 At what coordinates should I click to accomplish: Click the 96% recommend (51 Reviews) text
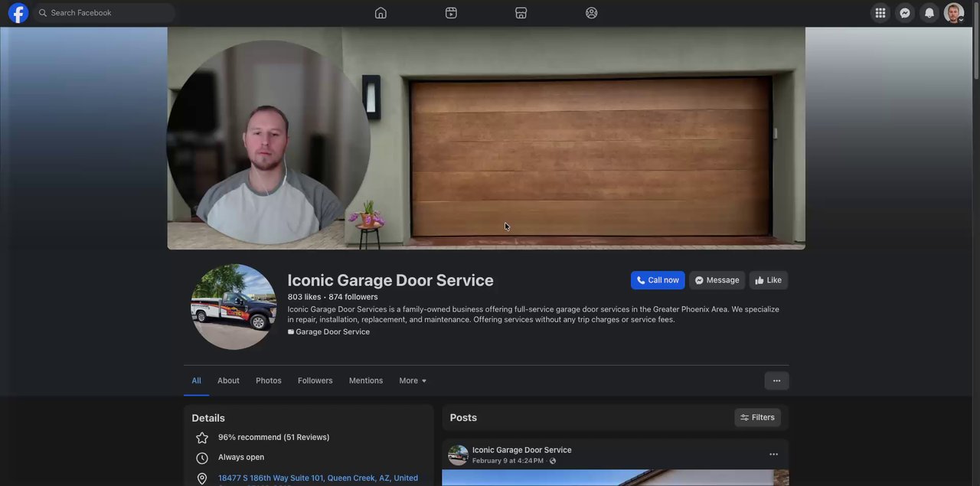[x=274, y=437]
